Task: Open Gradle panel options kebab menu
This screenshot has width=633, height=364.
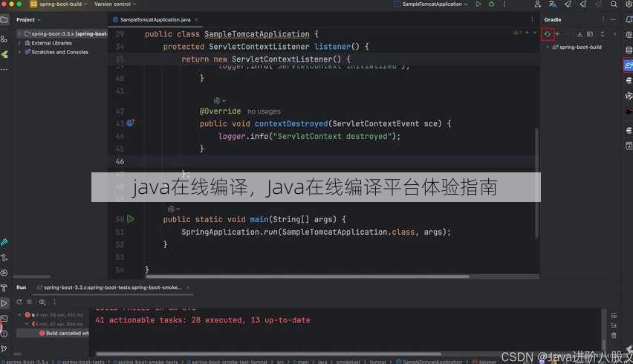Action: [603, 20]
